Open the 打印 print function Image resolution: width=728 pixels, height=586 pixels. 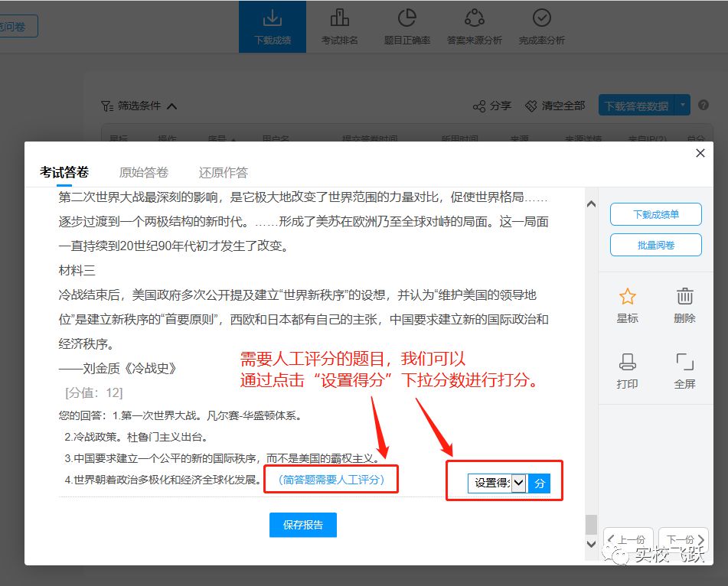click(628, 371)
